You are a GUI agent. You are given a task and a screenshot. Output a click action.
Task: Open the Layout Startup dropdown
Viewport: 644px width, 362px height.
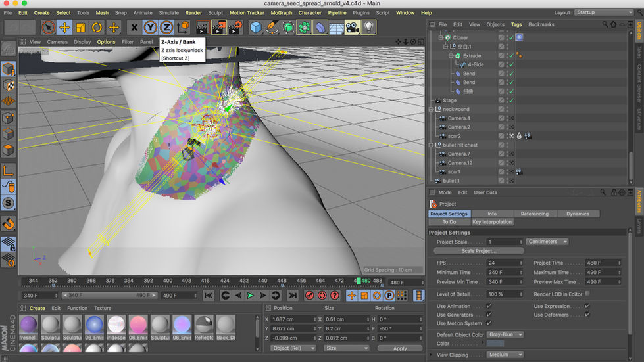coord(604,12)
